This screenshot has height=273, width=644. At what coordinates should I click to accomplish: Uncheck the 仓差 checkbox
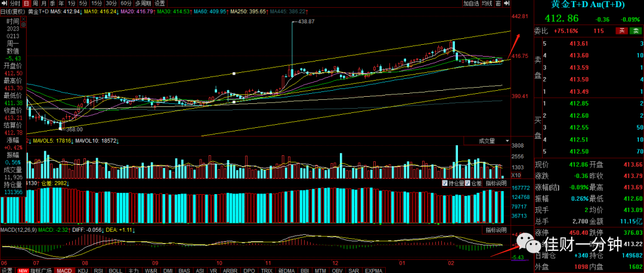click(x=469, y=183)
